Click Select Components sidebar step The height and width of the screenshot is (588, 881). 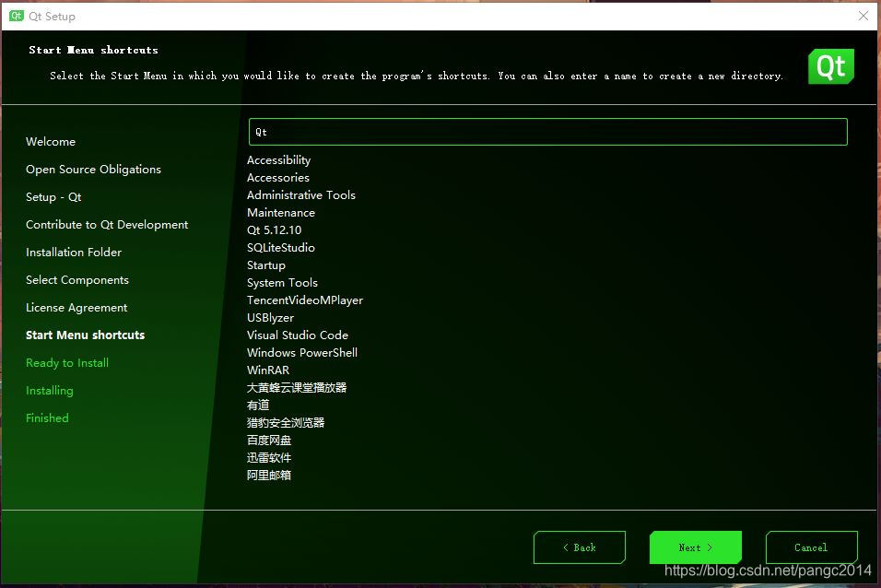77,279
